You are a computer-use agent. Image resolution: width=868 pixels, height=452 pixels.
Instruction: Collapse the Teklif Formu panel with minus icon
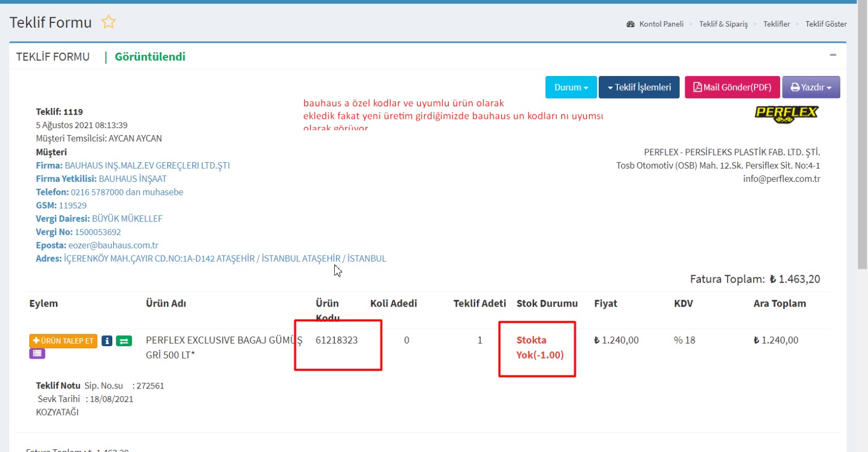833,55
